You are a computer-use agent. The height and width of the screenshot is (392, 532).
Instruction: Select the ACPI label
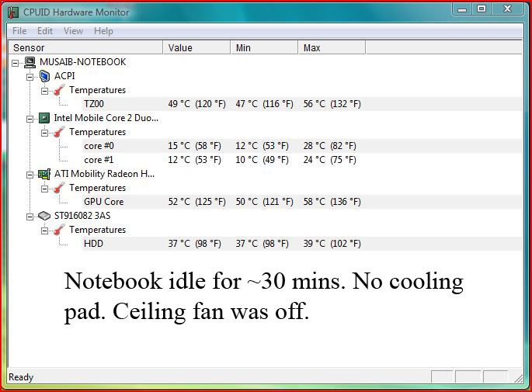64,76
